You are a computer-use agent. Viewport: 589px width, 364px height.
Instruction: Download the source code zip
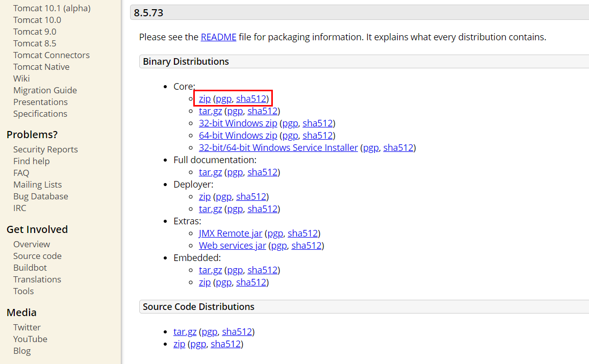179,344
